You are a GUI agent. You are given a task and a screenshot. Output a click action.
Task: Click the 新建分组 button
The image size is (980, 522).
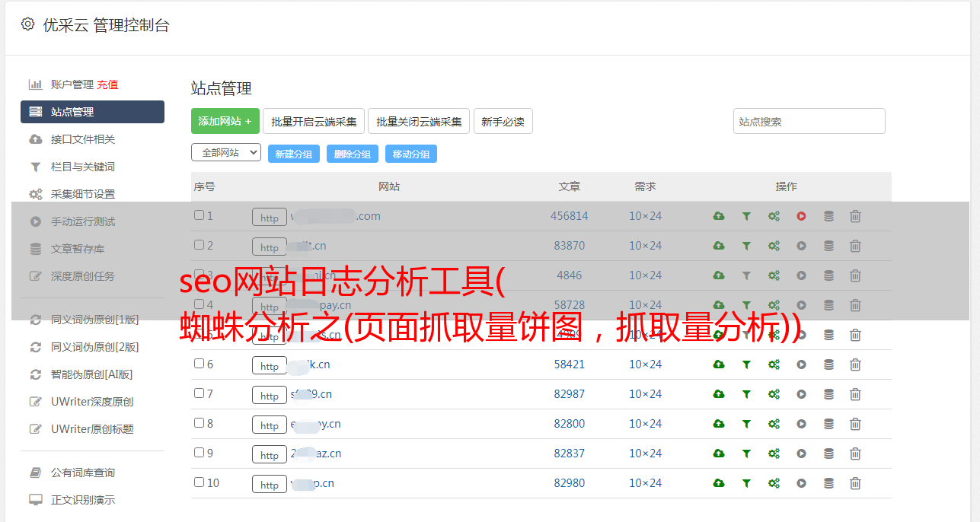pos(294,154)
